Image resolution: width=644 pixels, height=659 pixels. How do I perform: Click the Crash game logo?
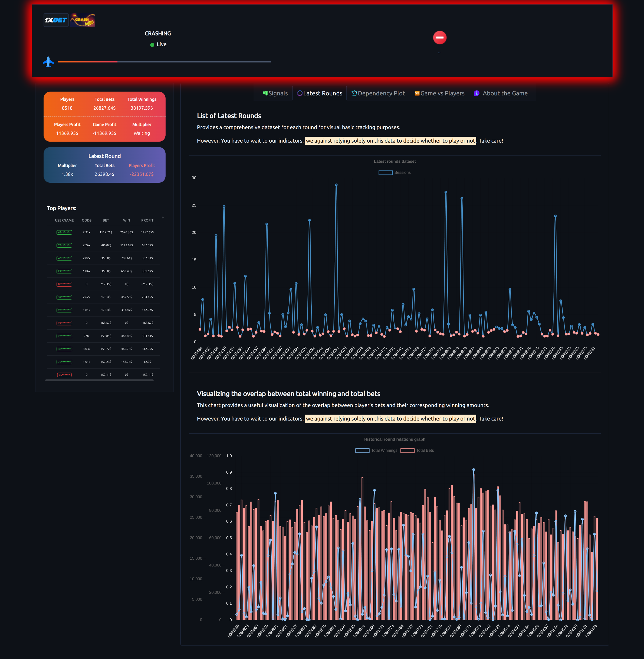83,20
